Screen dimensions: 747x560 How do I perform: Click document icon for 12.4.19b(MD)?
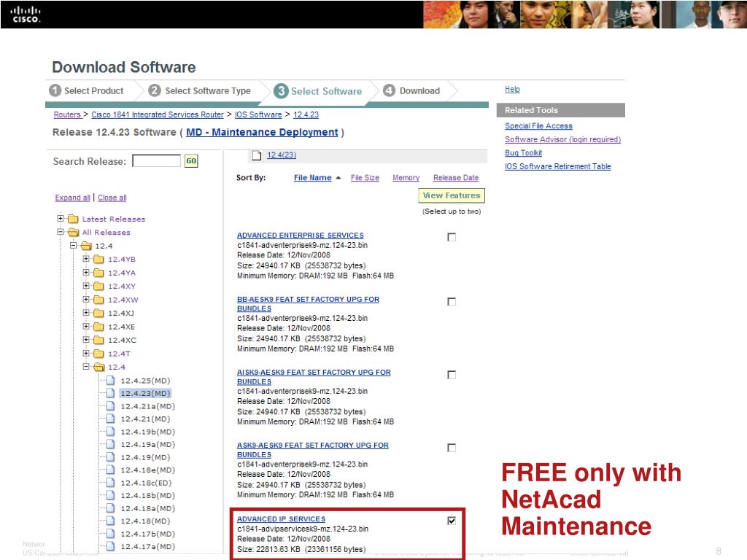(x=111, y=432)
